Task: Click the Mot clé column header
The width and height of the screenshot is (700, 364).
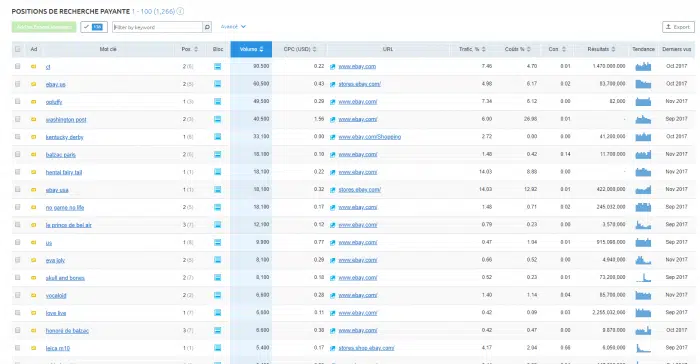Action: (108, 49)
